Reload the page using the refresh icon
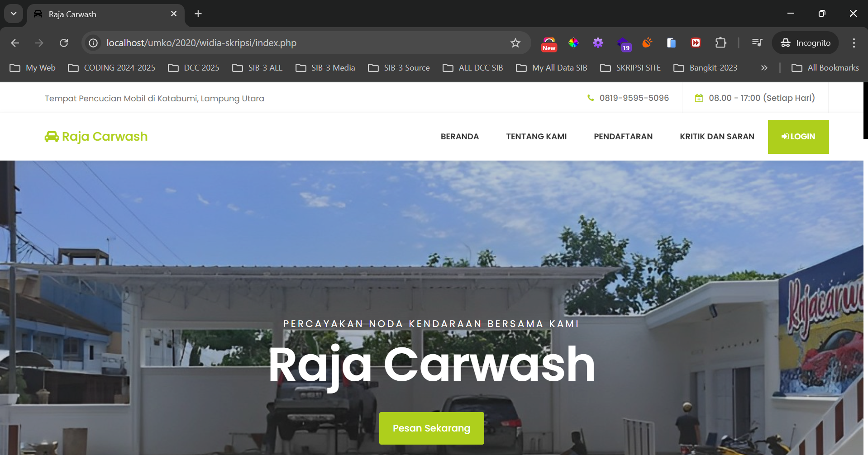868x455 pixels. [64, 43]
